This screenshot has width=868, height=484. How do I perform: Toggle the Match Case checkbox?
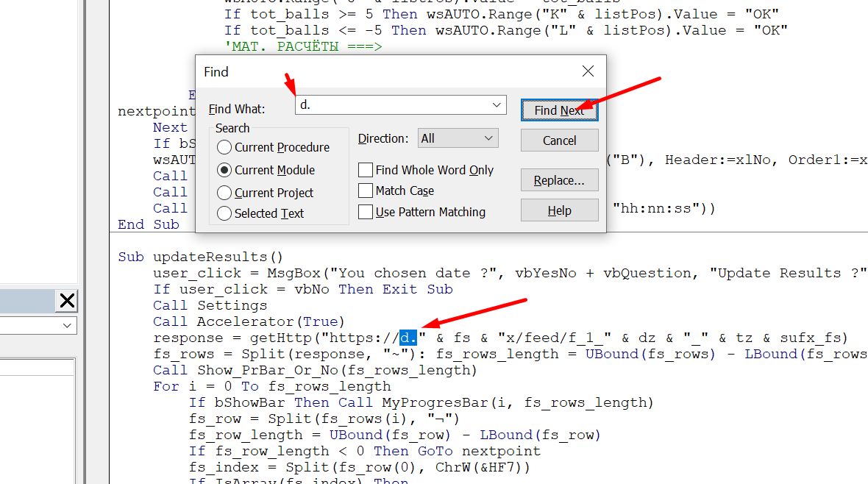pos(366,191)
